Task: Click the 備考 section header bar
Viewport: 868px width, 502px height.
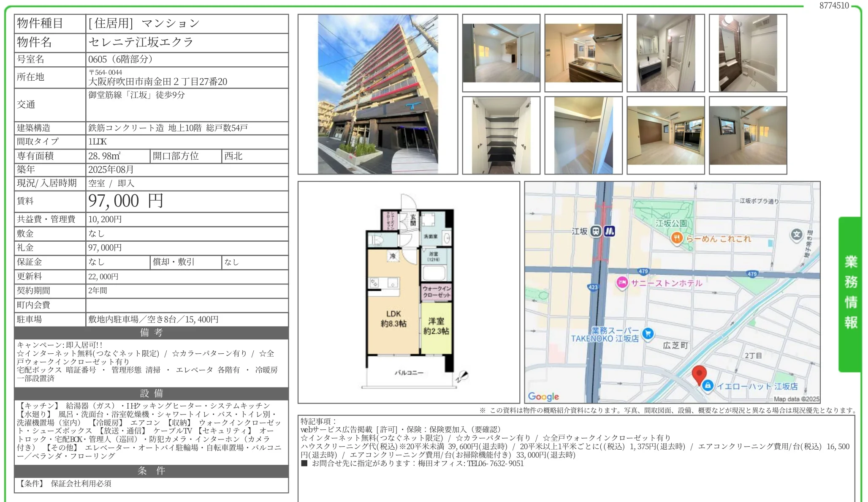Action: point(150,333)
